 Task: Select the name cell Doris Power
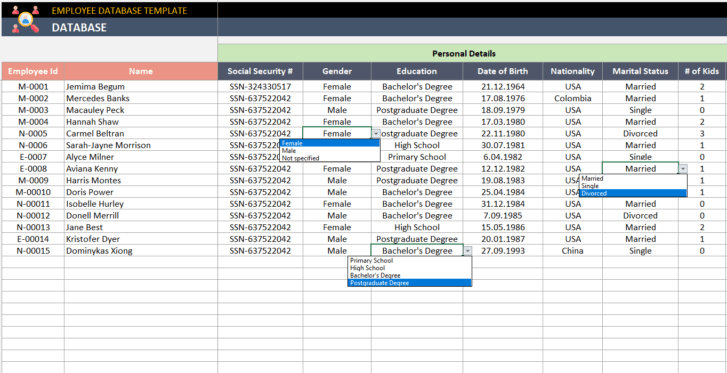click(x=141, y=192)
